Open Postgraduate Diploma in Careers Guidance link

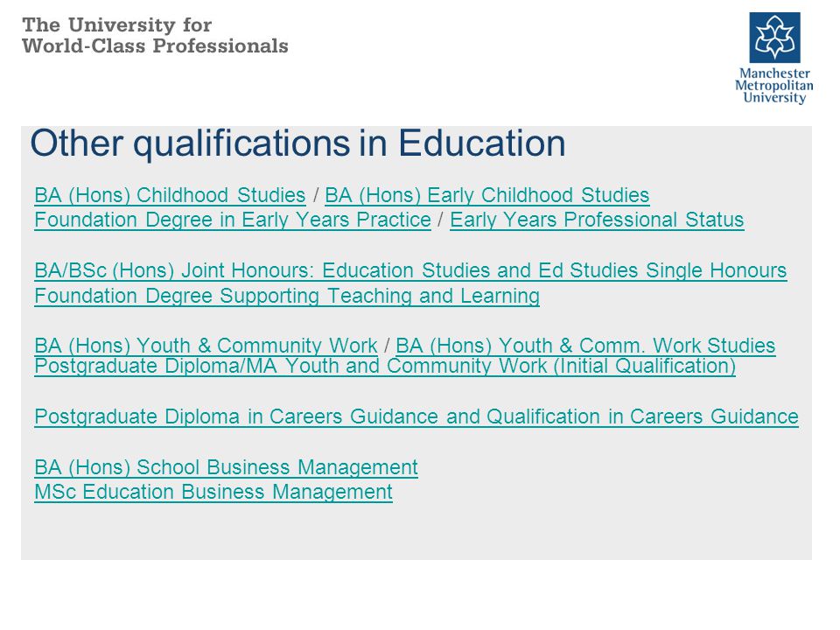point(416,416)
